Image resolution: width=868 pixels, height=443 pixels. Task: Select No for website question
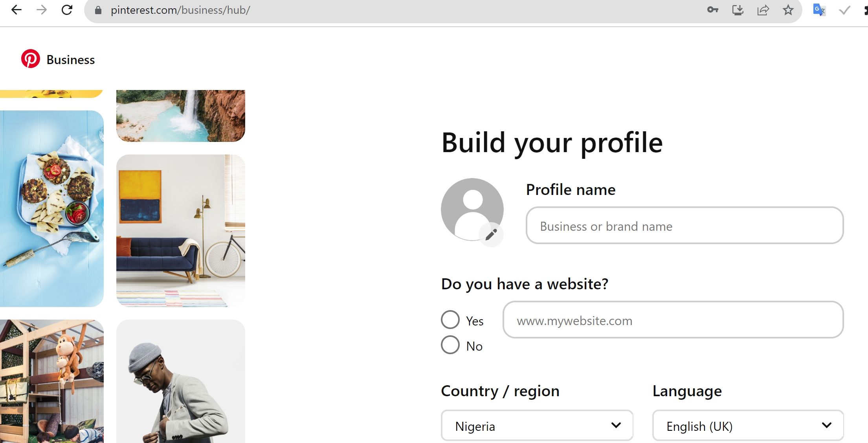click(x=450, y=345)
